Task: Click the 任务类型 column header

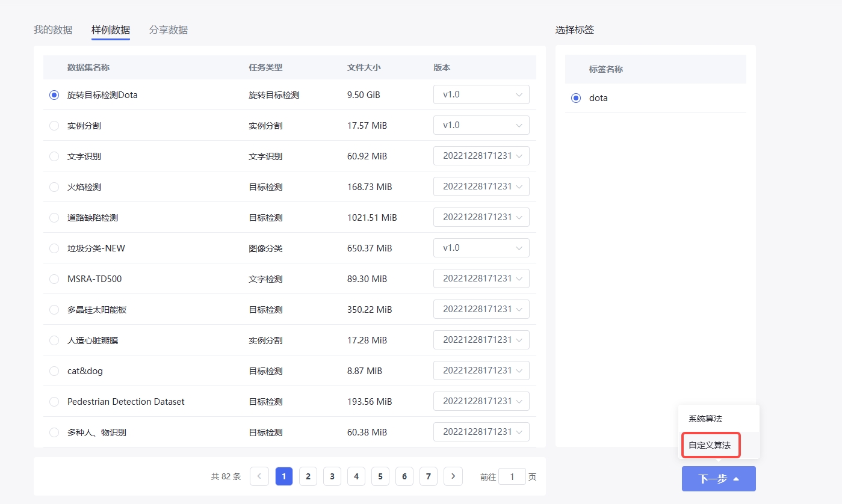Action: point(265,67)
